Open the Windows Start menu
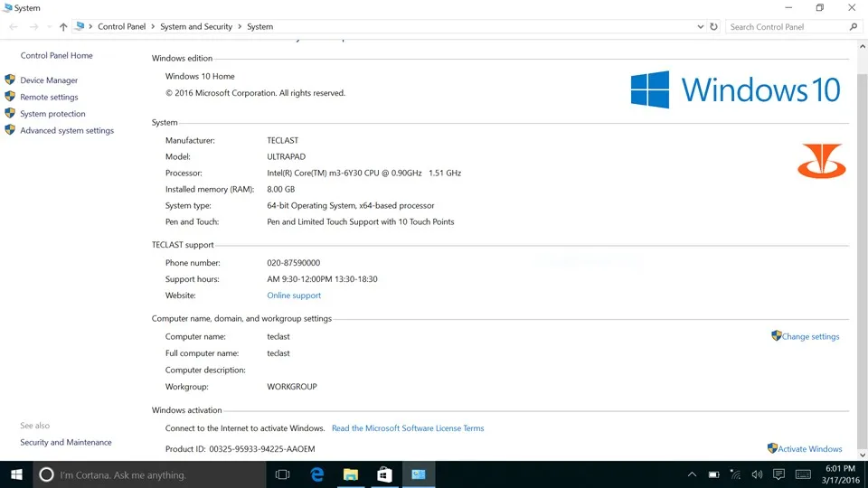This screenshot has width=868, height=488. [x=16, y=474]
